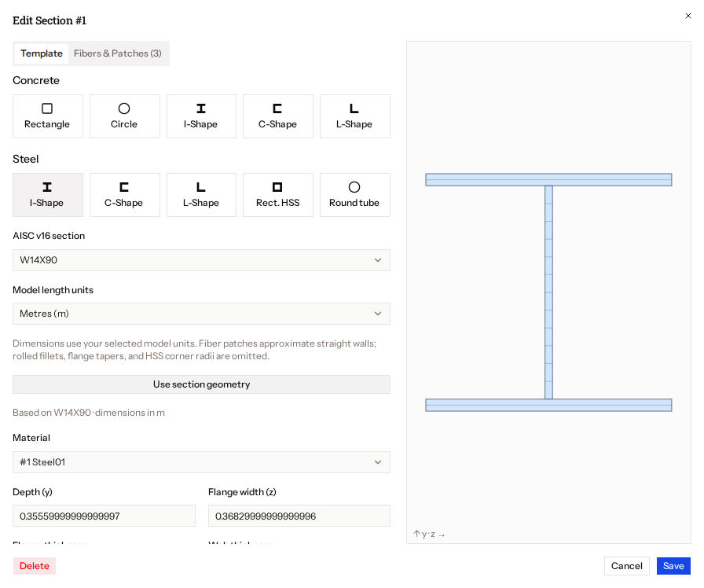Expand the Model length units dropdown
The image size is (704, 588).
point(201,314)
